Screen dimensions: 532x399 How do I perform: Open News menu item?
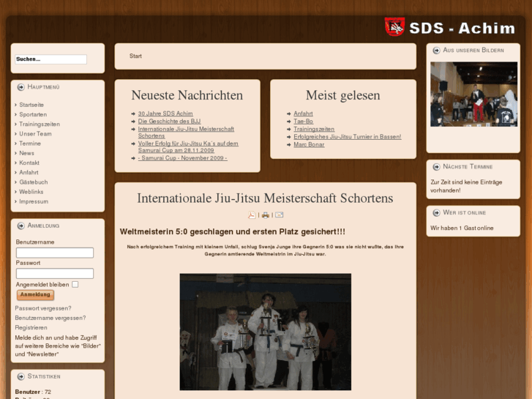click(x=26, y=153)
